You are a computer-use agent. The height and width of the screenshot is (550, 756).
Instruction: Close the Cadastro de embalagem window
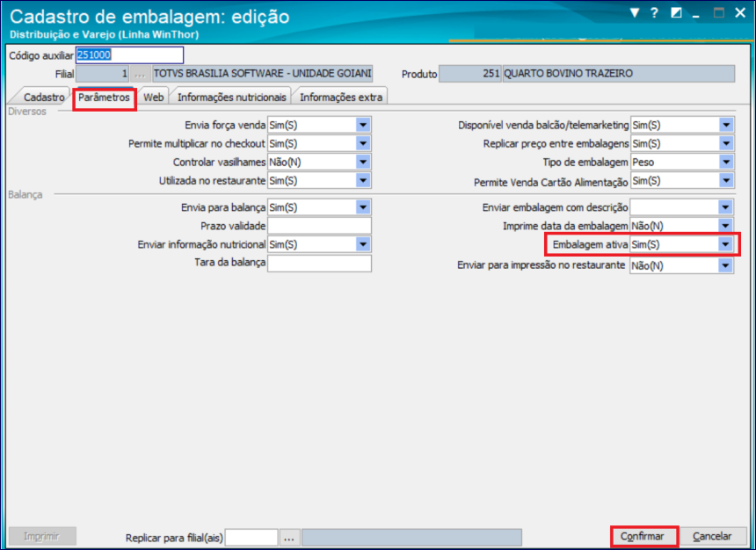740,12
